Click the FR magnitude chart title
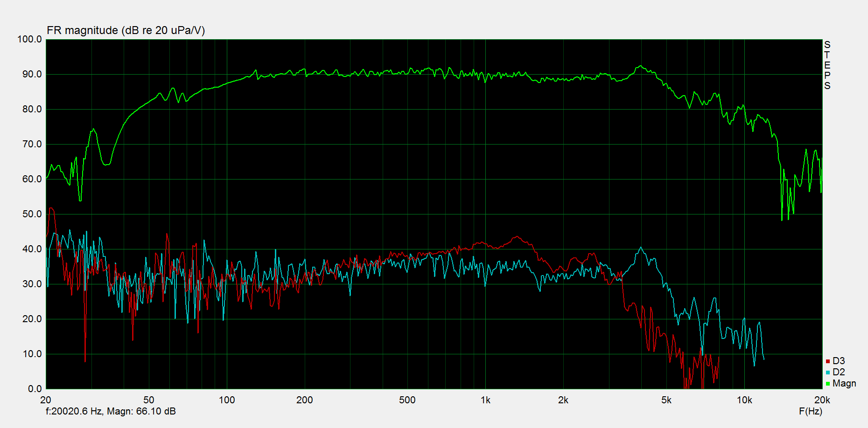This screenshot has height=428, width=868. click(126, 30)
